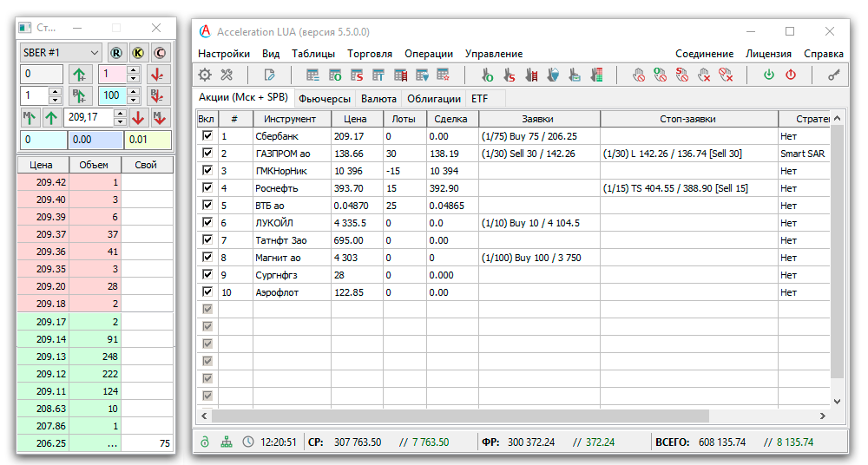Click the yellow K circle button

[x=138, y=53]
